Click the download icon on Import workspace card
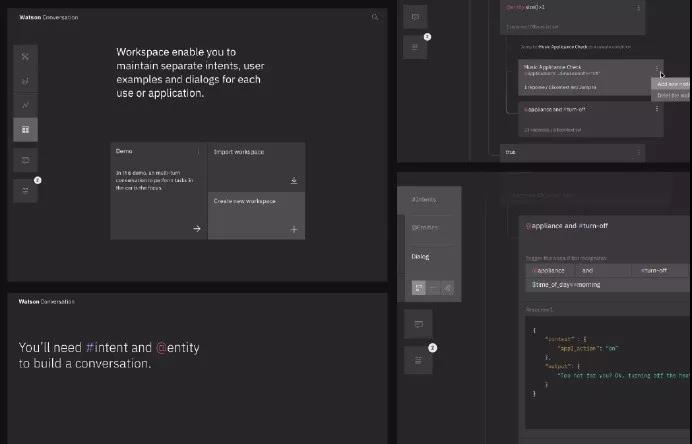Image resolution: width=692 pixels, height=444 pixels. 294,181
